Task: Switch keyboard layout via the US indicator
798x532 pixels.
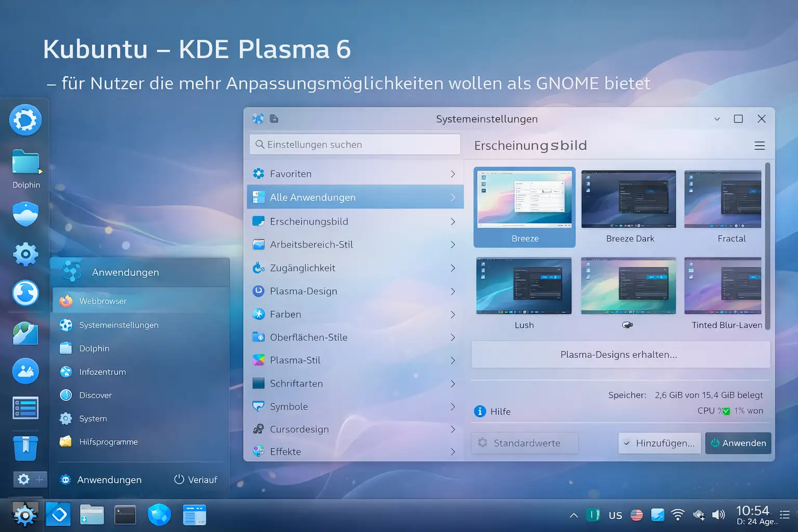Action: click(615, 514)
